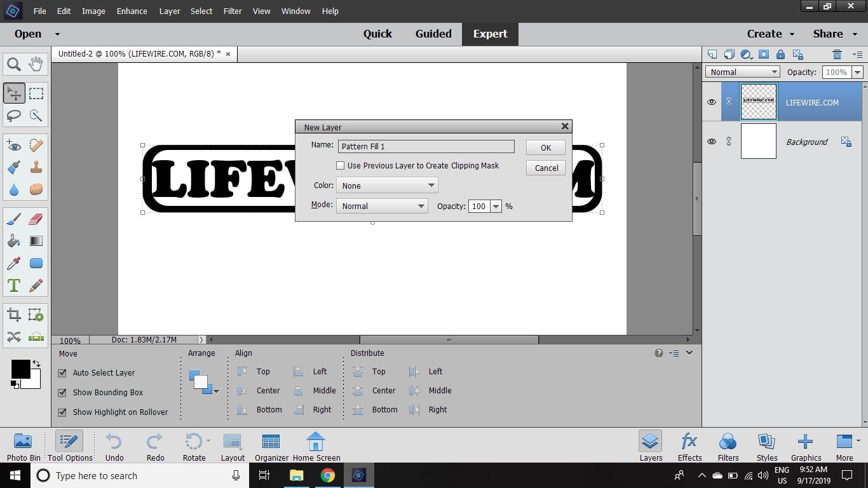Open the Effects panel
Screen dimensions: 868x488
coord(689,447)
